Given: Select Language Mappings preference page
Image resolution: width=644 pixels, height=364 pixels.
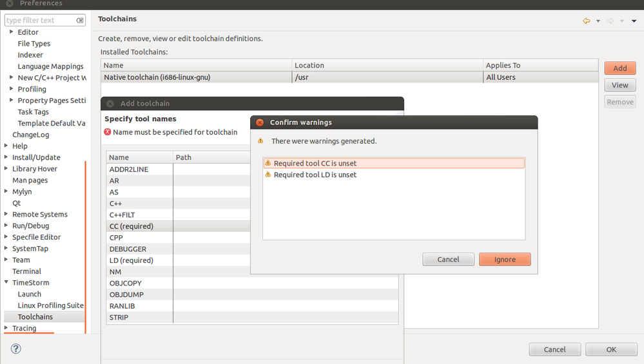Looking at the screenshot, I should point(50,66).
